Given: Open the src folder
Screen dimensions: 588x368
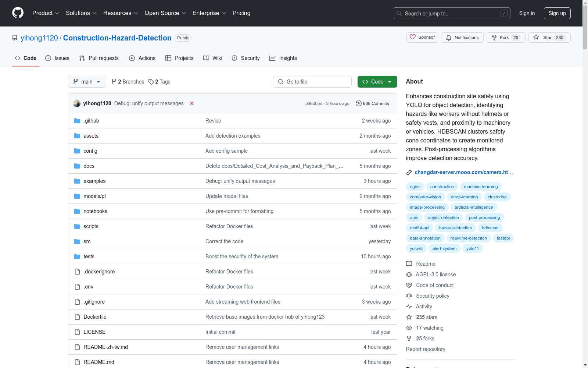Looking at the screenshot, I should (x=87, y=241).
